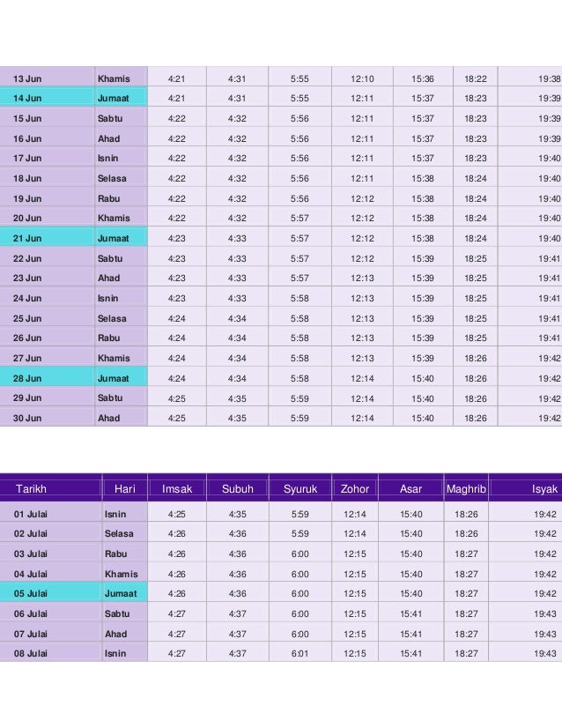Click the Zohor column header
The height and width of the screenshot is (728, 562).
[x=355, y=488]
